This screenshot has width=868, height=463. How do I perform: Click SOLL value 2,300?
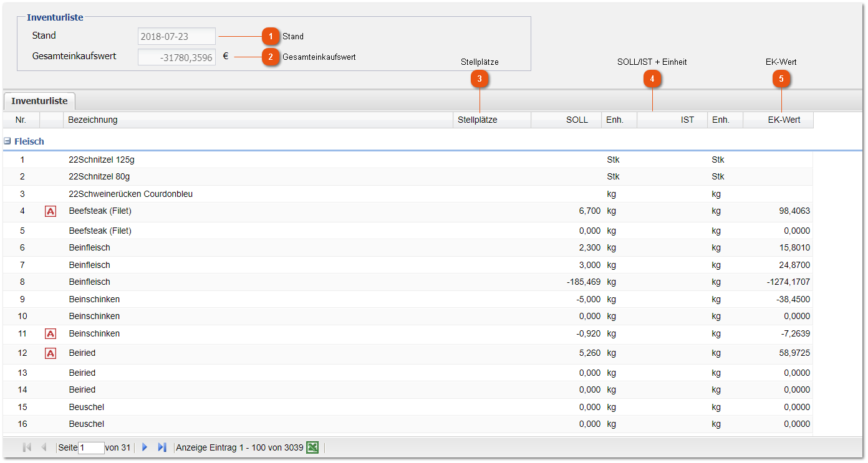click(x=589, y=247)
